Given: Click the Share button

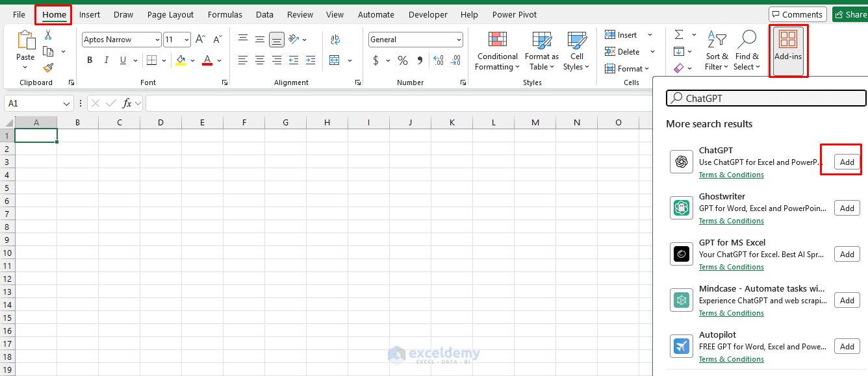Looking at the screenshot, I should point(850,14).
